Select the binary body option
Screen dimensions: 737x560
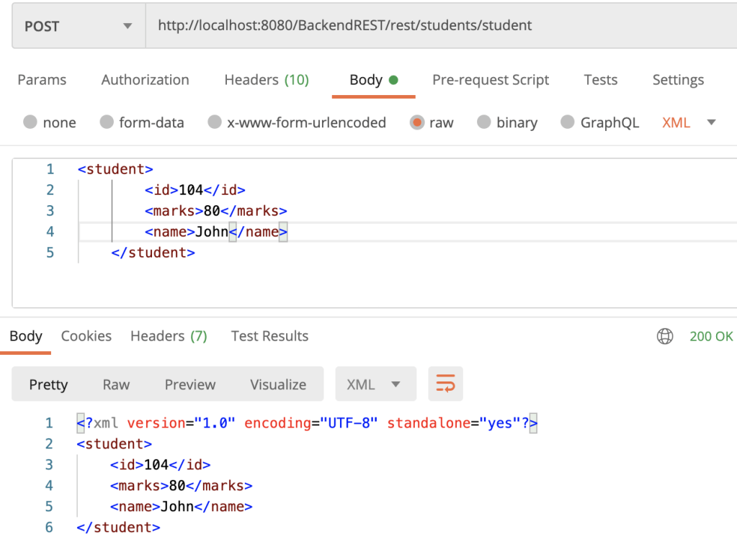tap(484, 122)
